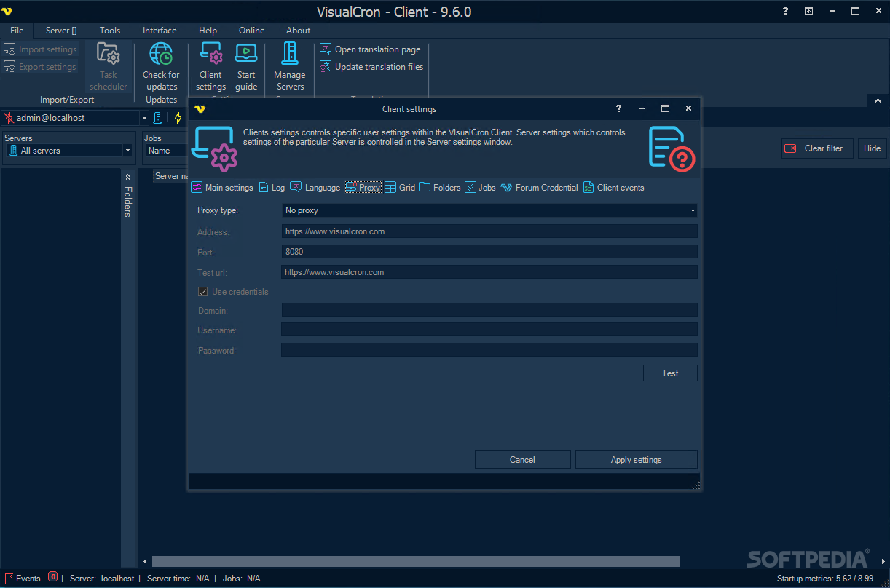Click main window help question mark

point(785,11)
